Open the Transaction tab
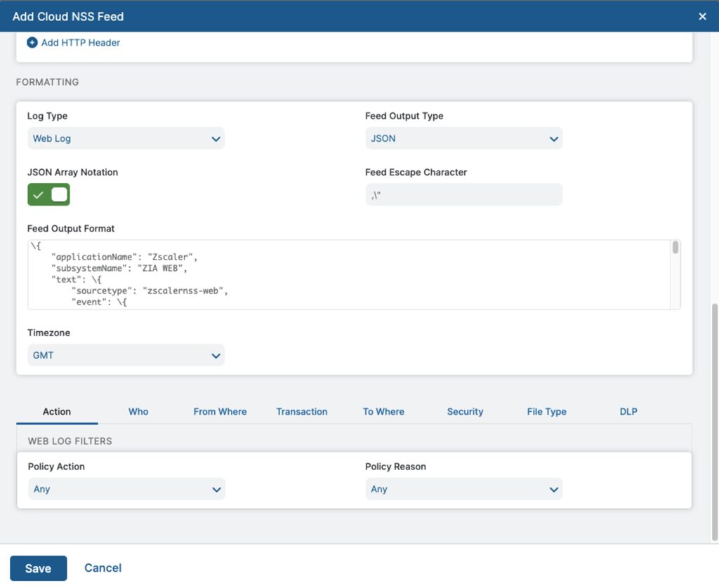 point(302,412)
